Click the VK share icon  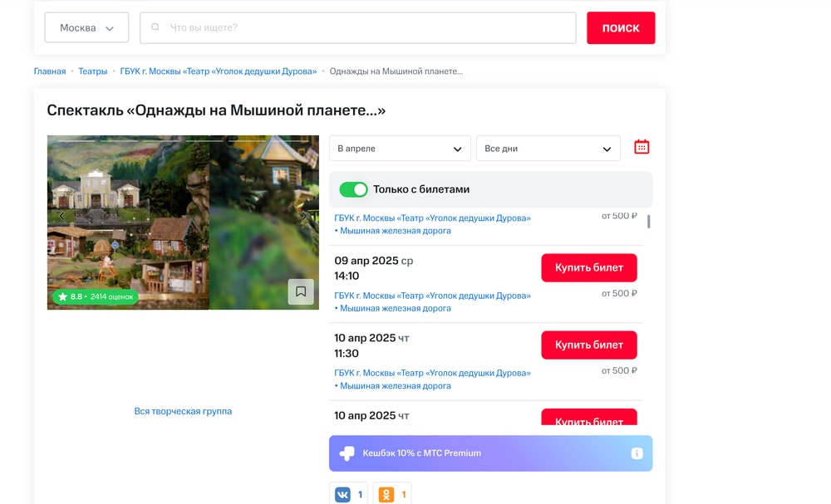pyautogui.click(x=343, y=493)
